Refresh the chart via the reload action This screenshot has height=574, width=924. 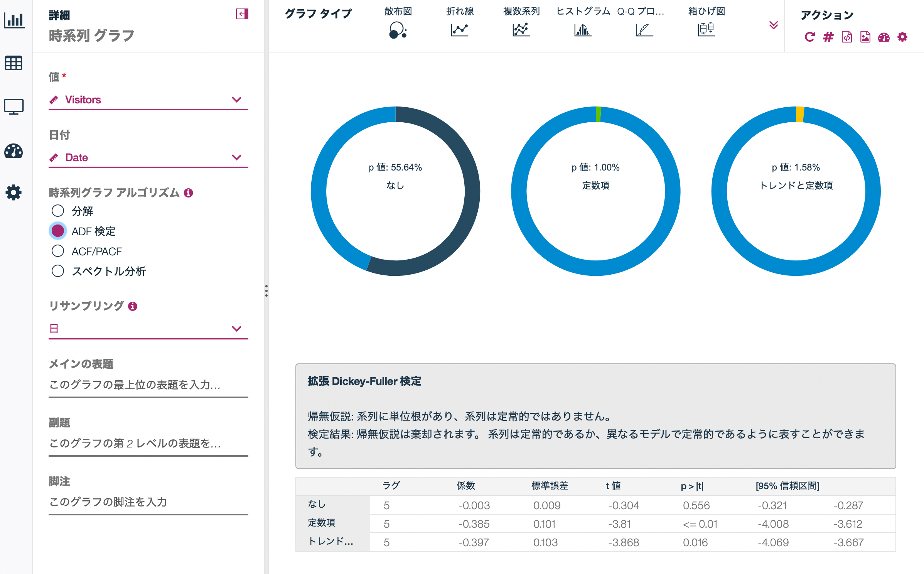click(x=810, y=37)
